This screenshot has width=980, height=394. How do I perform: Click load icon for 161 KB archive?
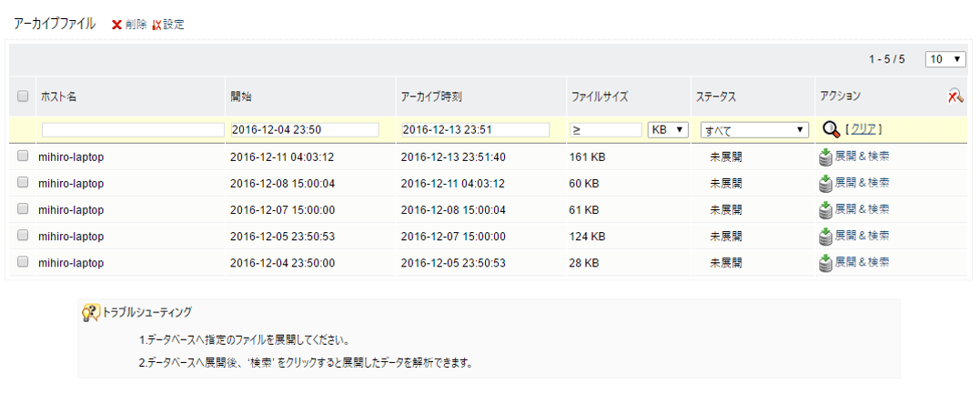825,157
